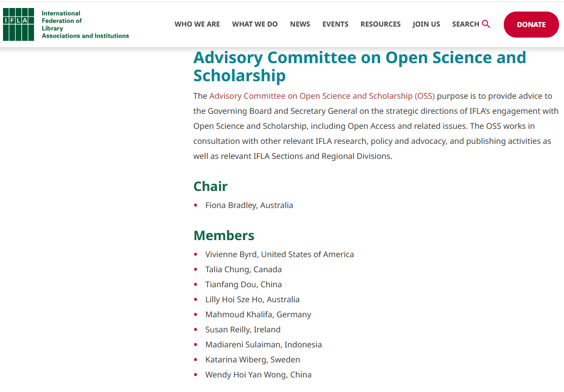This screenshot has height=392, width=564.
Task: Click the red DONATE button
Action: click(531, 25)
